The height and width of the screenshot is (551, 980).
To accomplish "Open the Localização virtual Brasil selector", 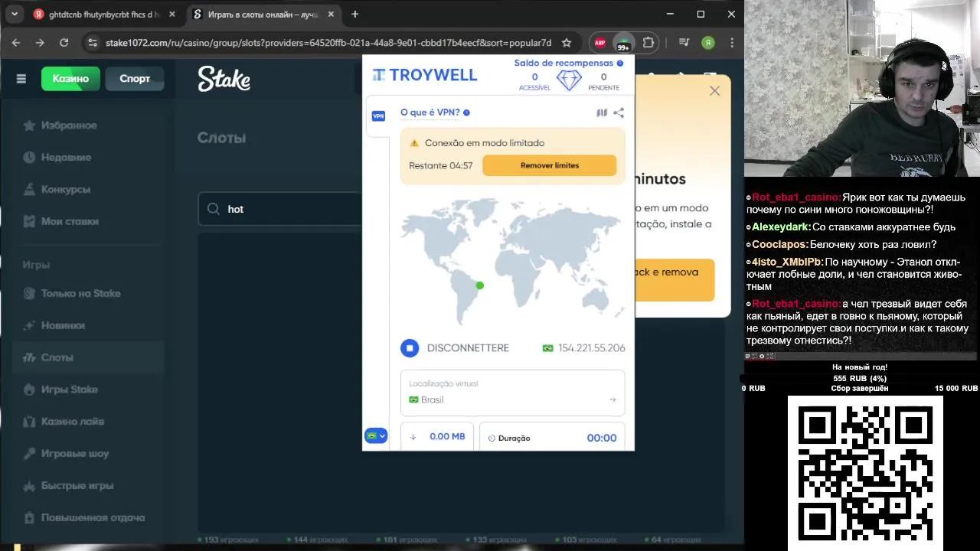I will 513,393.
